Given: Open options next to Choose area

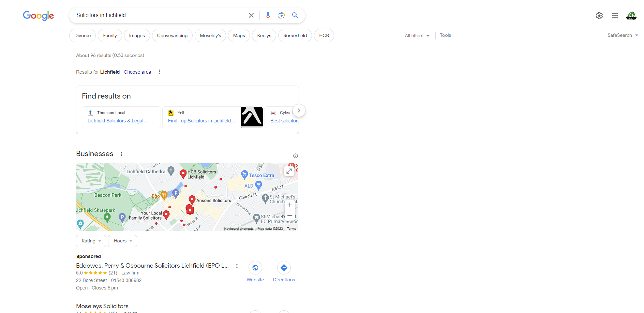Looking at the screenshot, I should point(160,72).
